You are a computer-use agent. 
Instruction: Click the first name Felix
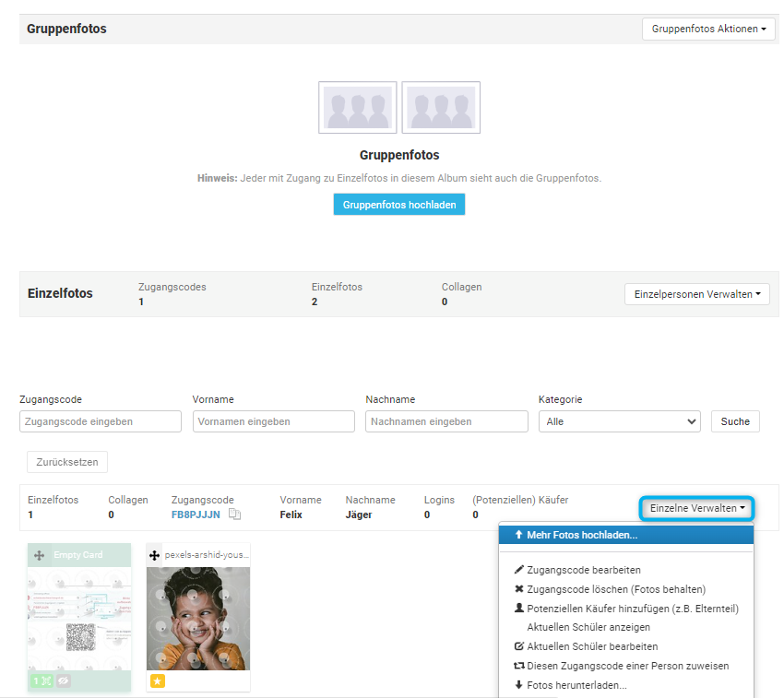point(291,515)
